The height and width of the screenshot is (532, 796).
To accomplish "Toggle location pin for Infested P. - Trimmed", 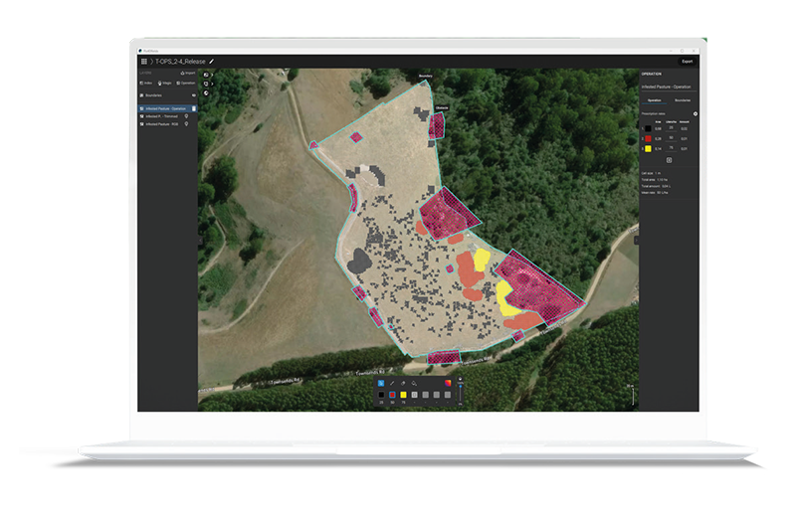I will [188, 116].
